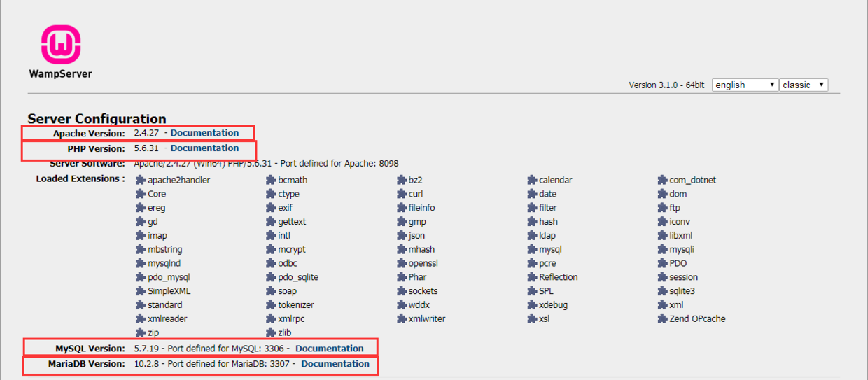868x380 pixels.
Task: Click the SimpleXML extension name
Action: [169, 291]
